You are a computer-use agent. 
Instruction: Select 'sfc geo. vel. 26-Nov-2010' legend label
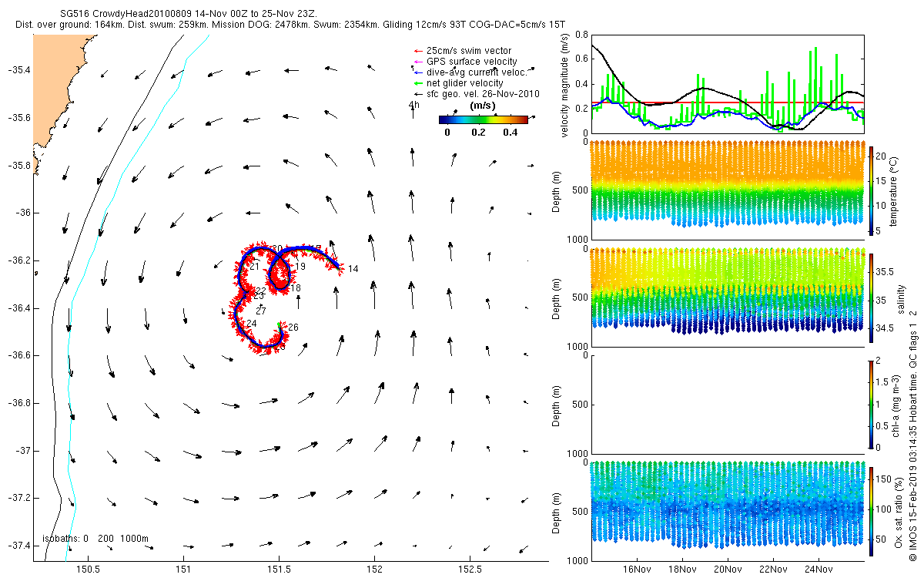[483, 94]
